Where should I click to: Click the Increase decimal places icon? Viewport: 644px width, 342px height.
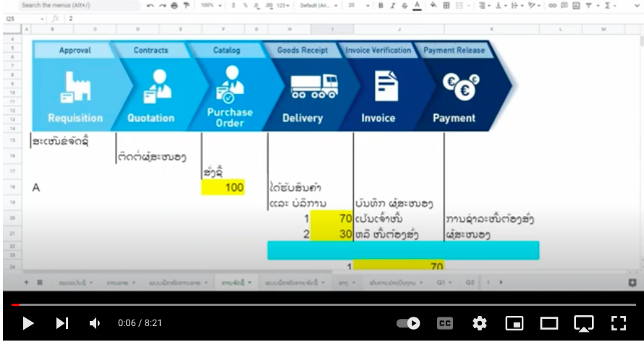click(x=269, y=5)
